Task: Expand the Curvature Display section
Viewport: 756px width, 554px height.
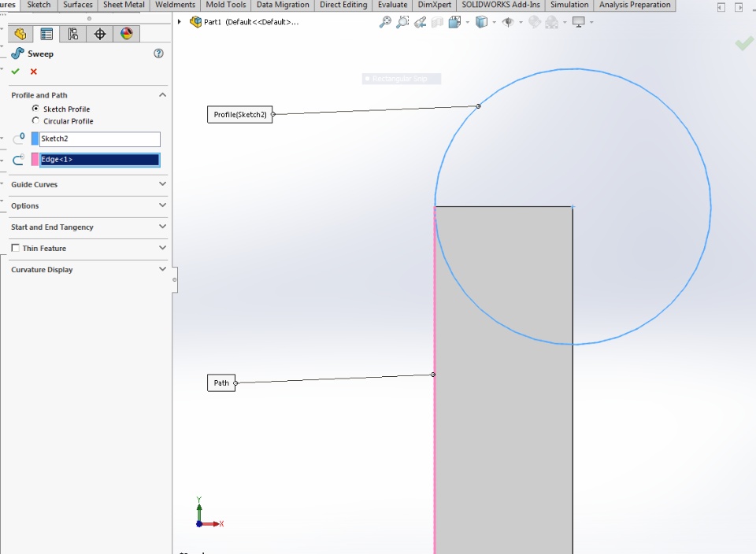Action: pyautogui.click(x=162, y=269)
